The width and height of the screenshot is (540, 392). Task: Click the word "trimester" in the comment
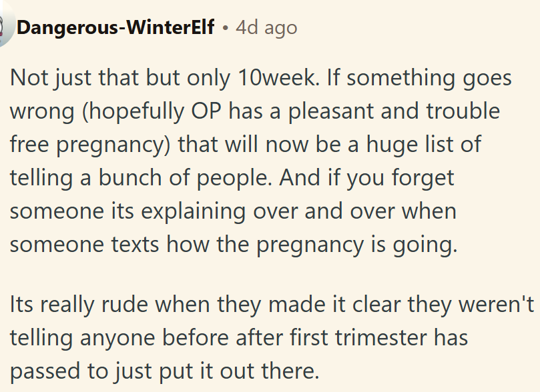pyautogui.click(x=372, y=337)
